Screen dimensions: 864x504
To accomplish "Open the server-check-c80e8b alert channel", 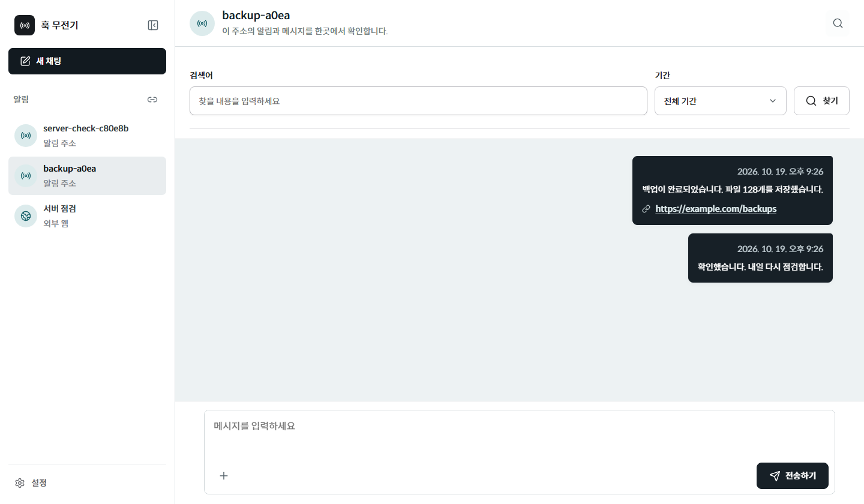I will (x=87, y=136).
